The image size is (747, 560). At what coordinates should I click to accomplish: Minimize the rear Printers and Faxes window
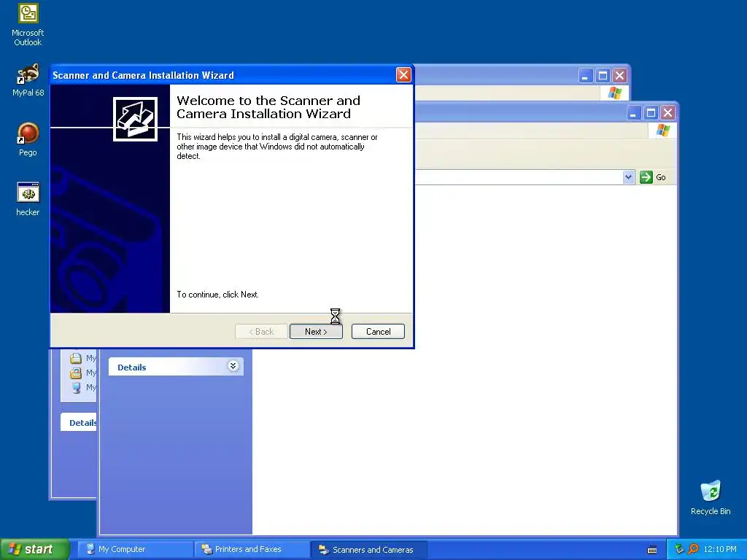click(586, 75)
